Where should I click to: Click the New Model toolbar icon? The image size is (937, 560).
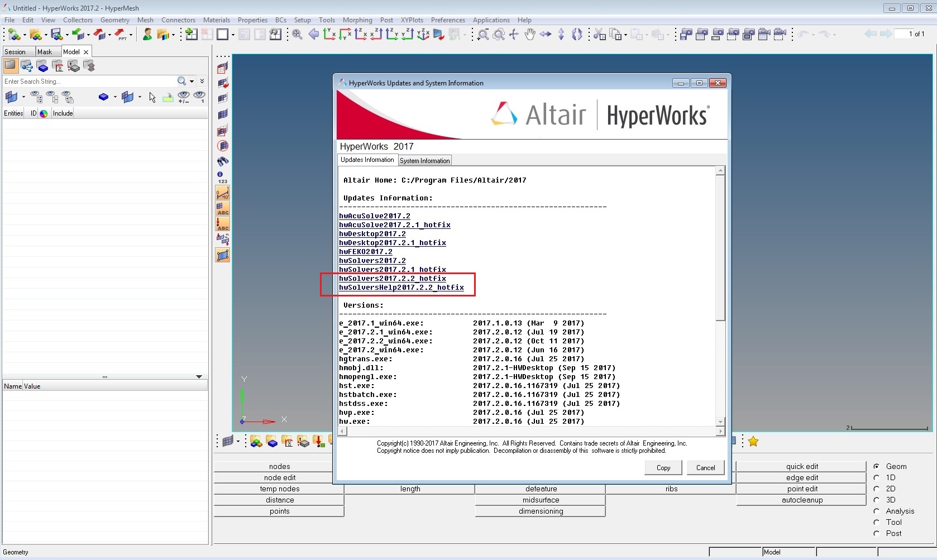(x=14, y=35)
